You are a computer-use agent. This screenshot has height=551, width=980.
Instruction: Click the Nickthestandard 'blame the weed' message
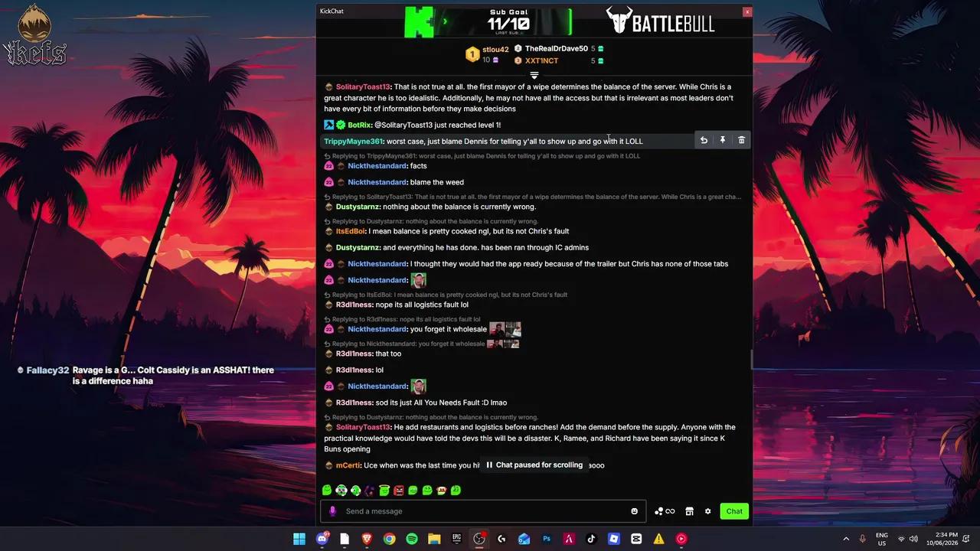click(x=394, y=182)
